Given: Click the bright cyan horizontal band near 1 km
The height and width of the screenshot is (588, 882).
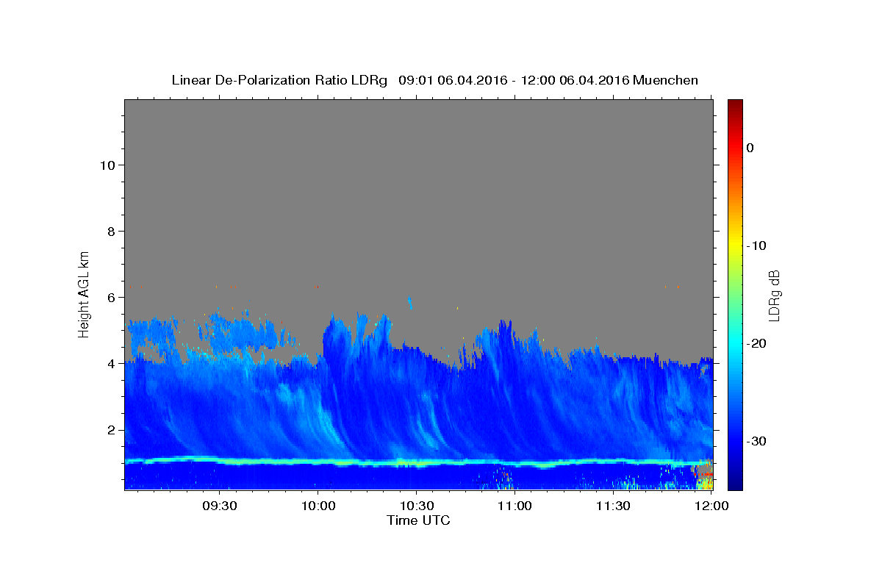Looking at the screenshot, I should pos(418,462).
